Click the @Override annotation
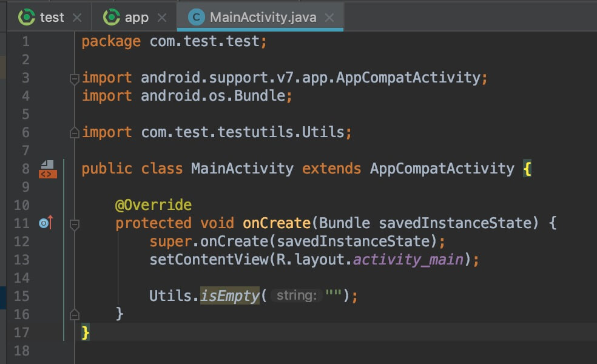 pyautogui.click(x=153, y=205)
